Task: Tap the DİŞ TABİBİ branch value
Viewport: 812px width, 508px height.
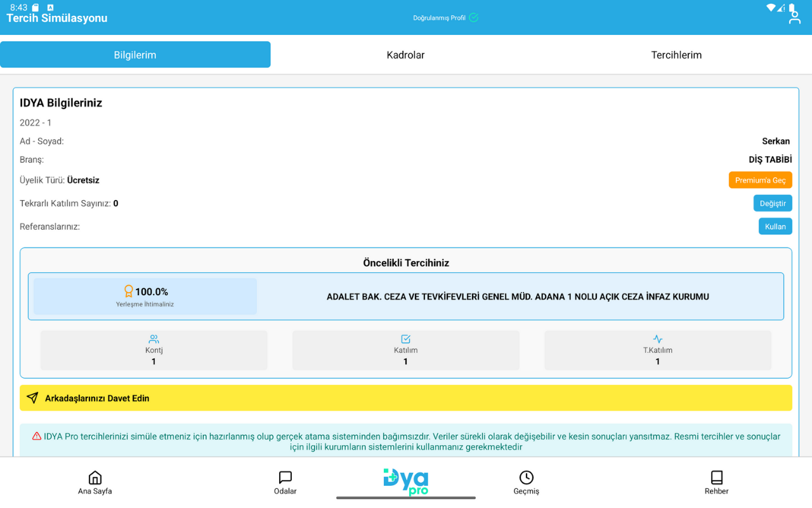Action: pyautogui.click(x=770, y=159)
